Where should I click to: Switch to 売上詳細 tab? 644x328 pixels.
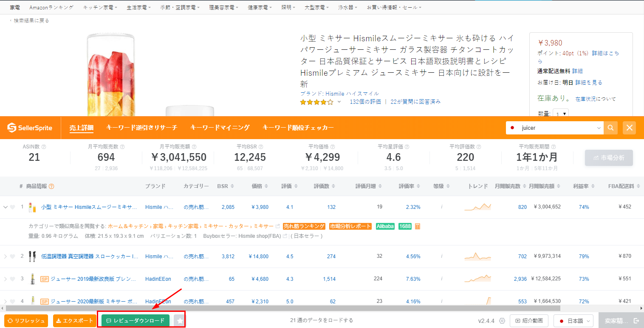click(81, 128)
